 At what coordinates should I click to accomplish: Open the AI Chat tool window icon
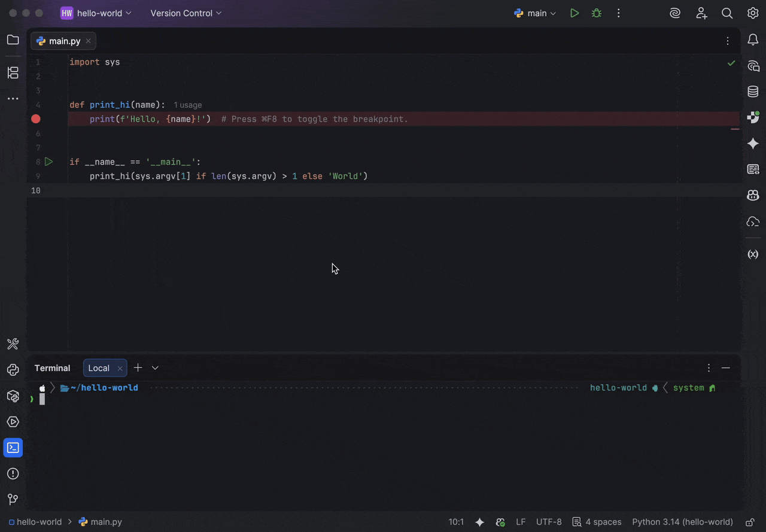[753, 66]
